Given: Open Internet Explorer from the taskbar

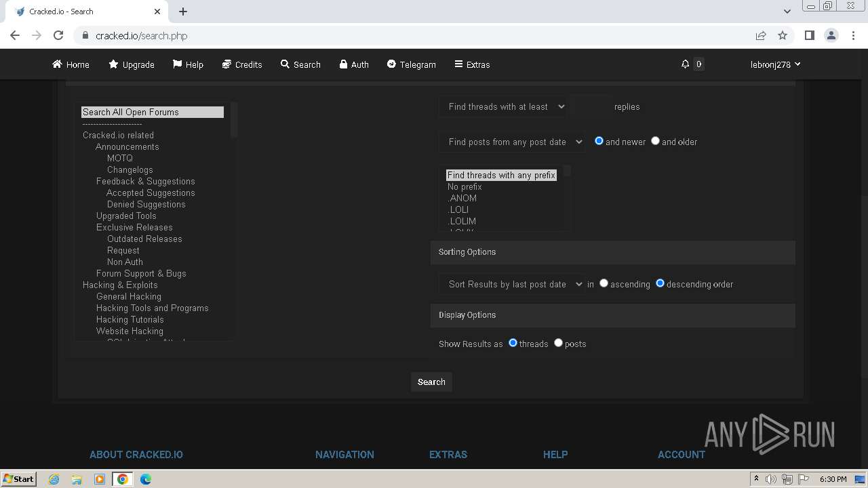Looking at the screenshot, I should click(54, 479).
